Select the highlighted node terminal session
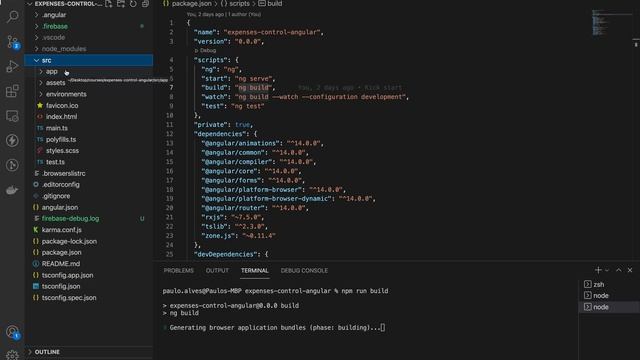The image size is (640, 360). pyautogui.click(x=609, y=307)
